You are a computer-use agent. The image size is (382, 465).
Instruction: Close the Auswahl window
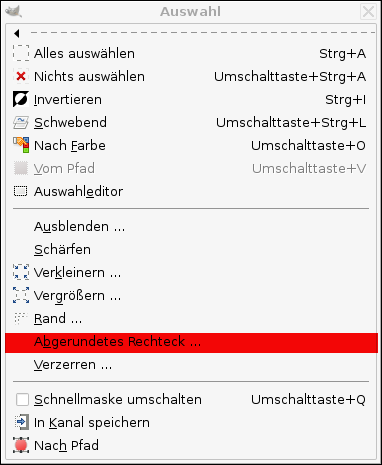(368, 12)
